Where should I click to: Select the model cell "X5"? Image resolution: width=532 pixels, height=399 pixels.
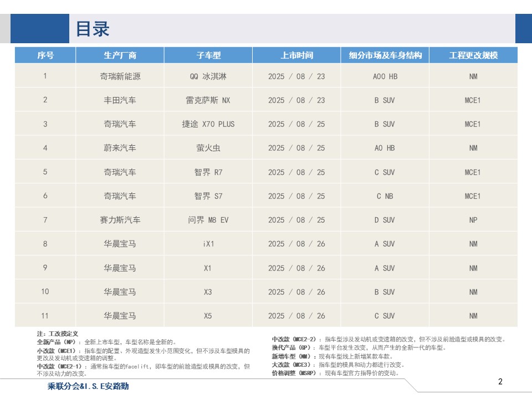208,316
